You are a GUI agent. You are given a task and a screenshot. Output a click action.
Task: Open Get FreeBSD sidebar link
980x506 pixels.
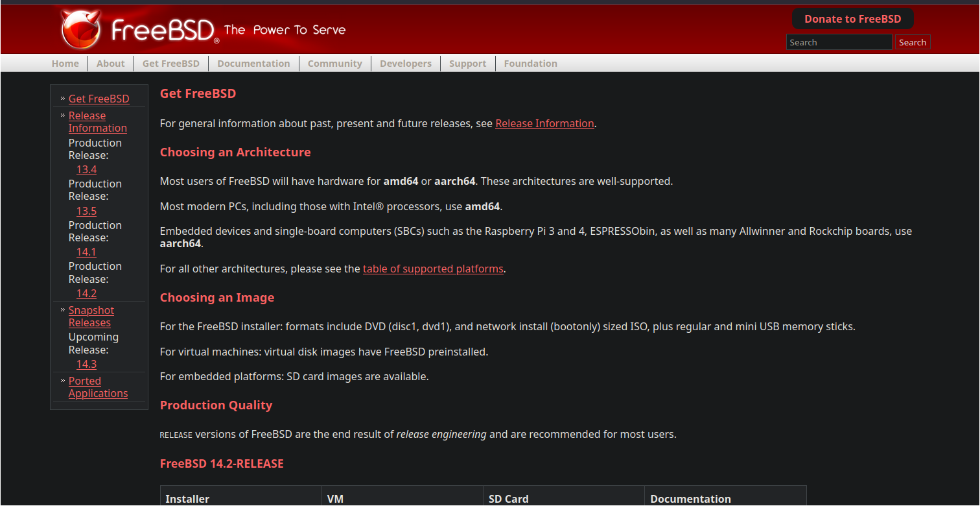tap(99, 99)
